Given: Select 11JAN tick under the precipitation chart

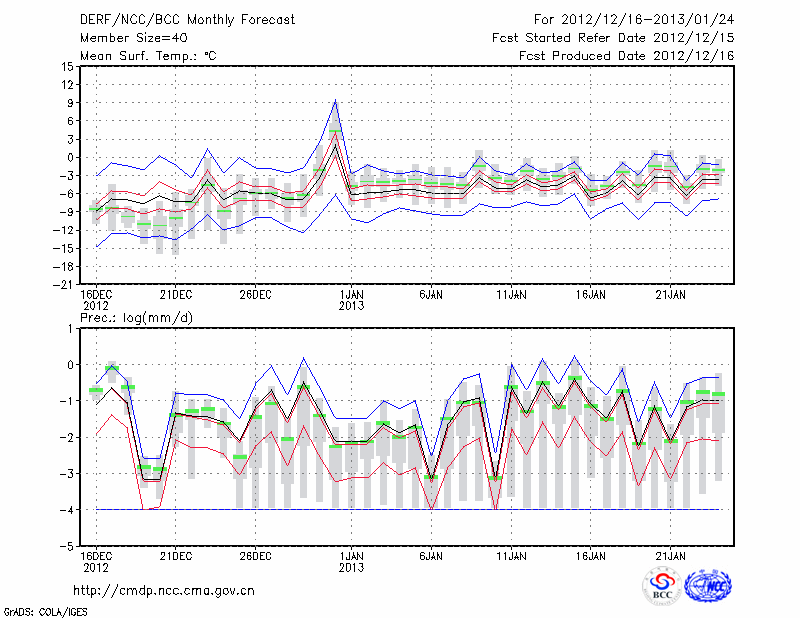Looking at the screenshot, I should coord(511,555).
